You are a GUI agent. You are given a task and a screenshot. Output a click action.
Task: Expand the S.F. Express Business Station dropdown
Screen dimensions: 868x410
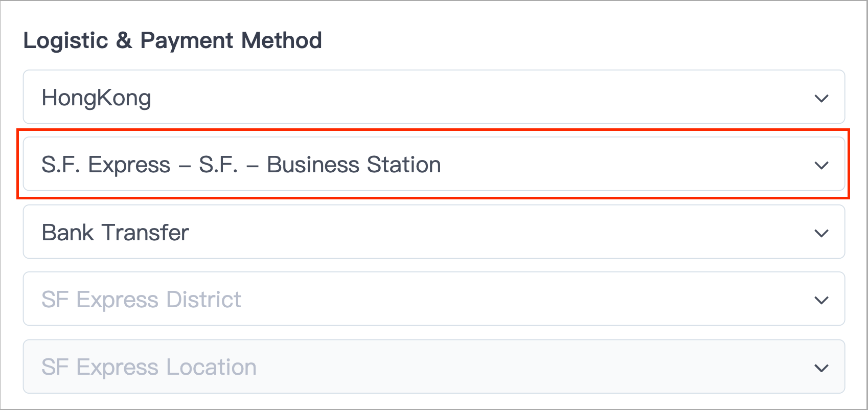pyautogui.click(x=434, y=164)
